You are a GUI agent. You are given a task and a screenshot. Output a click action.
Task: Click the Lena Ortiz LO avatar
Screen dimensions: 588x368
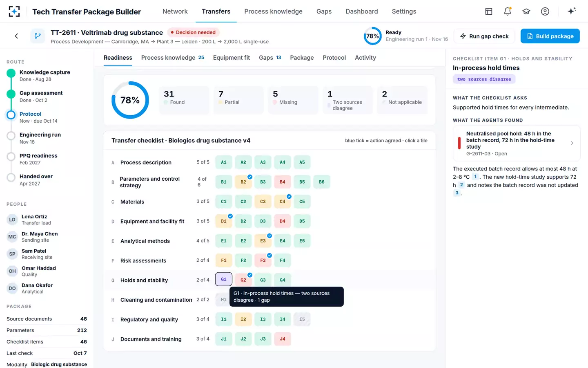pos(12,220)
